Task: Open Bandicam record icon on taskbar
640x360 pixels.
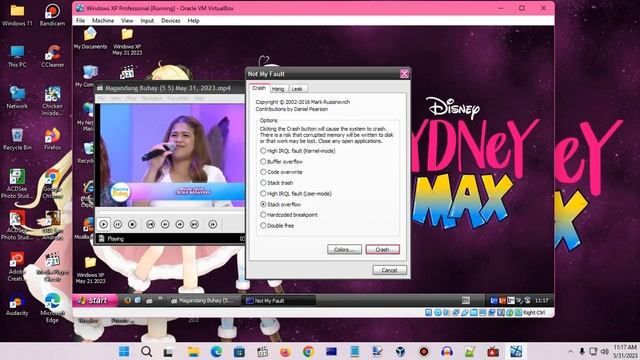Action: click(x=424, y=351)
